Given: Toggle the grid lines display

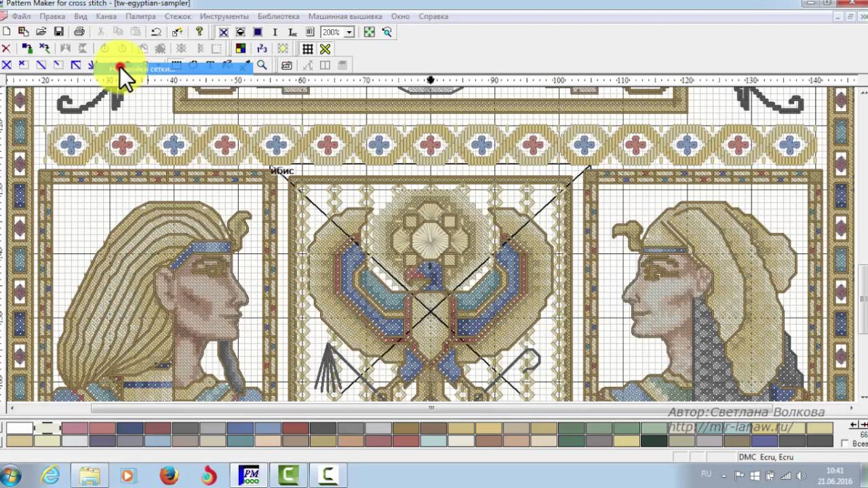Looking at the screenshot, I should click(308, 49).
